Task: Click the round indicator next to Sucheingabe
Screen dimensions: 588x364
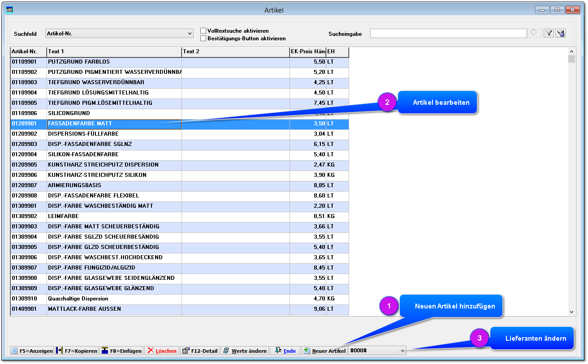Action: [534, 33]
